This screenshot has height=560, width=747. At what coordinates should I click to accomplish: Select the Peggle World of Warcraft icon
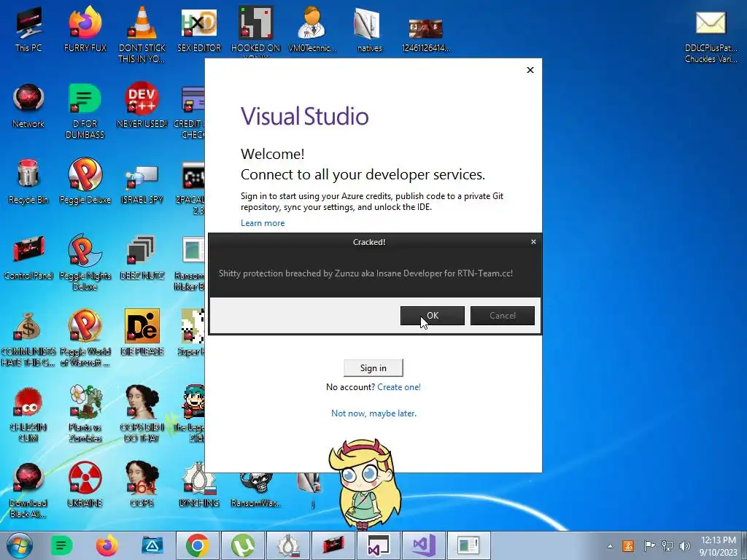[x=85, y=338]
